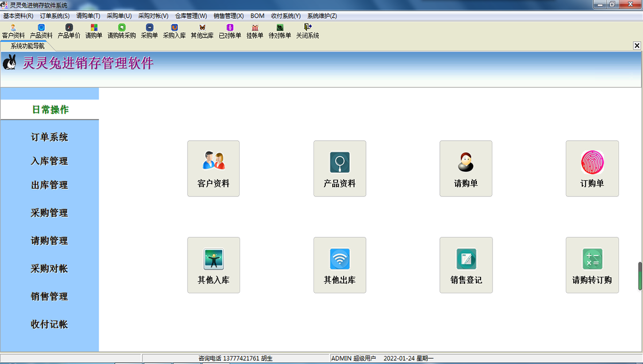Open BOM menu

click(257, 16)
